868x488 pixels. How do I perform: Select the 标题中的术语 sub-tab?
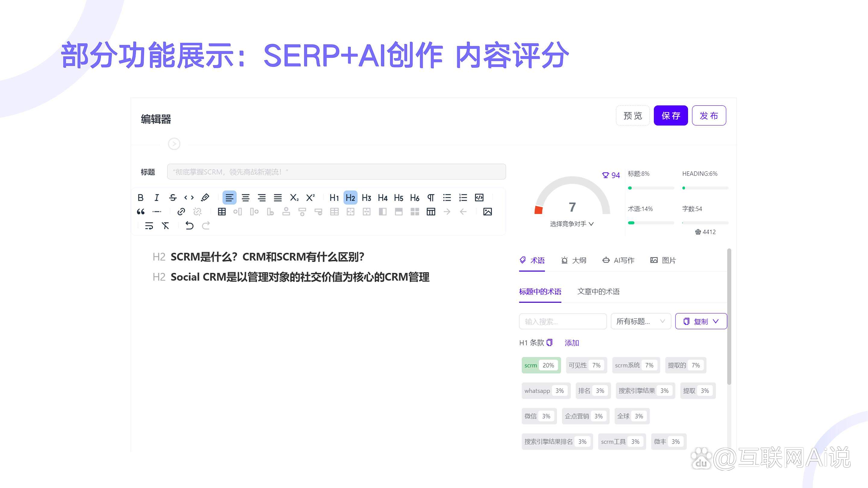(x=540, y=292)
